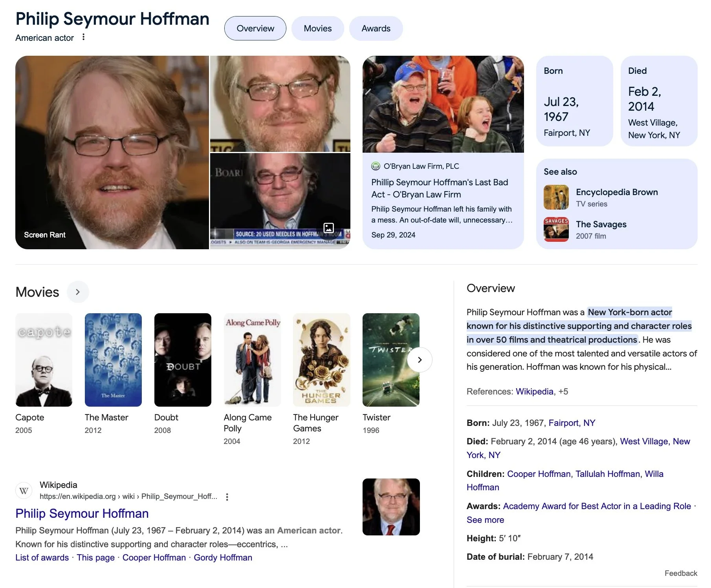Click the 'Sep 29, 2024' article date
The width and height of the screenshot is (711, 588).
(393, 235)
